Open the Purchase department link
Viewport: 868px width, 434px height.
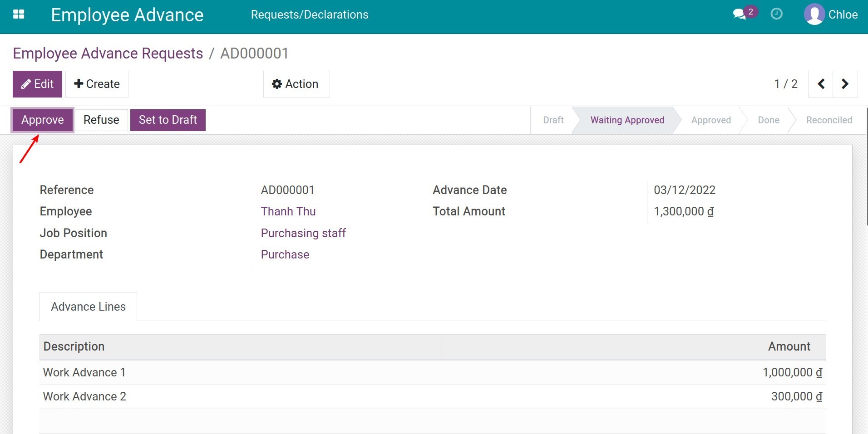tap(285, 254)
